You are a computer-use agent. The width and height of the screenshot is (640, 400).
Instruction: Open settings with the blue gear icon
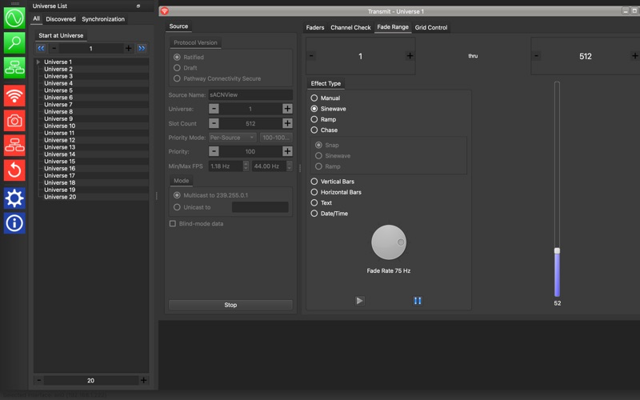[14, 199]
